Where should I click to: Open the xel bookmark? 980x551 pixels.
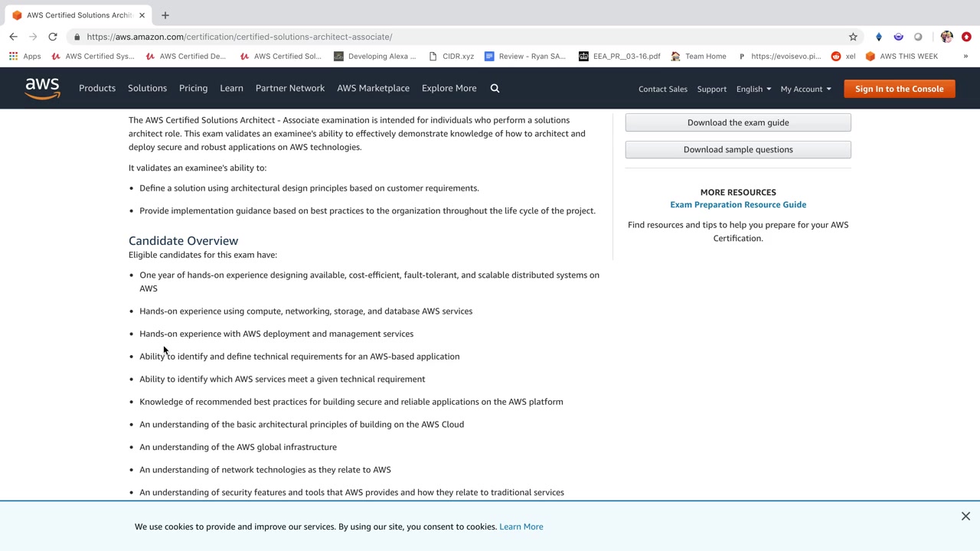click(x=843, y=56)
